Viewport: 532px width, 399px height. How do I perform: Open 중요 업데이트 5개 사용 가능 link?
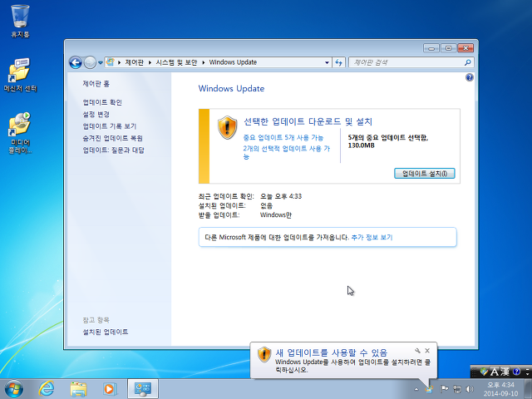[283, 137]
